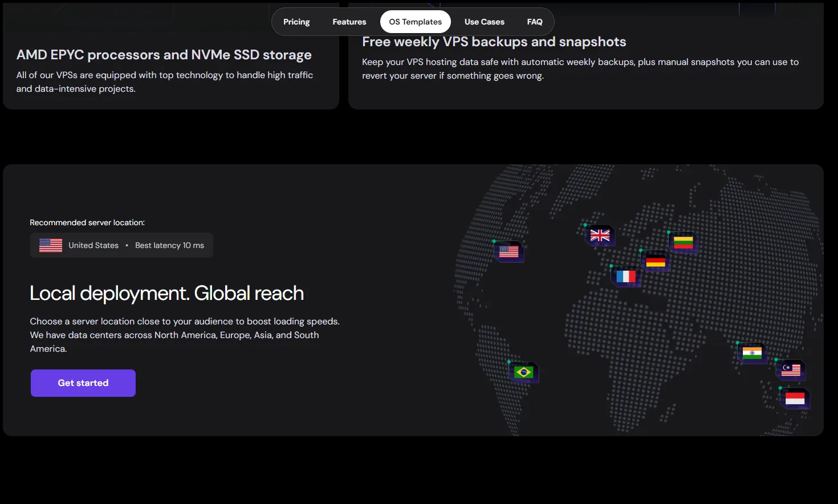
Task: Pick the Malaysia flag marker on the map
Action: [791, 370]
